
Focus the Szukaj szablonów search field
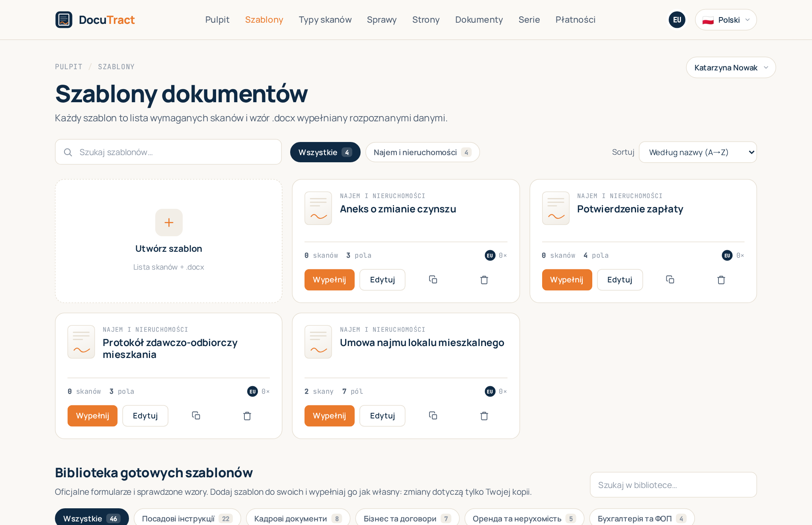pos(168,152)
